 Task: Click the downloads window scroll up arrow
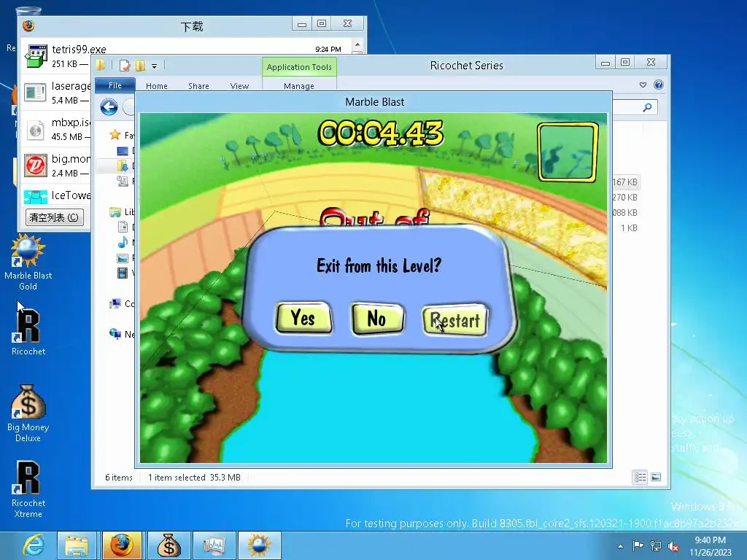pos(357,45)
